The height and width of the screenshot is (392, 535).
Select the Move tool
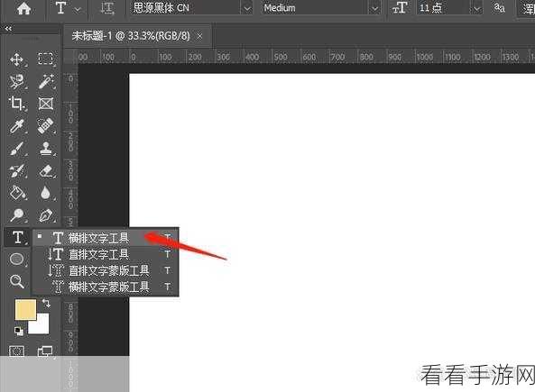click(x=17, y=59)
